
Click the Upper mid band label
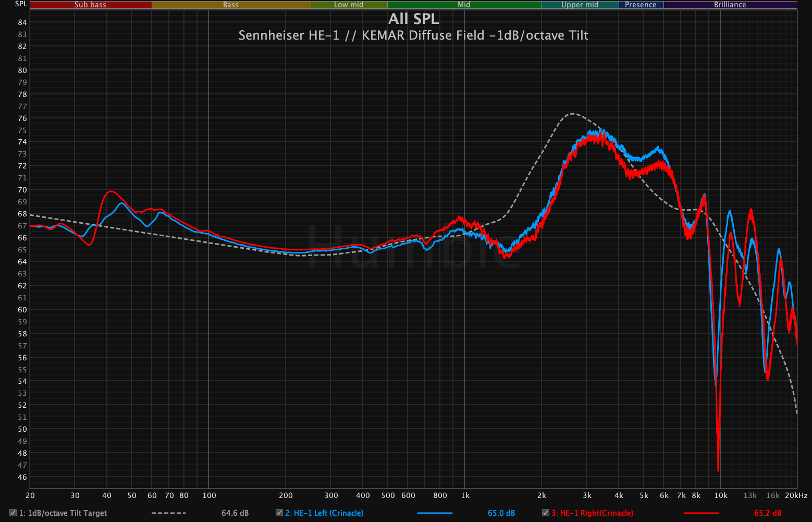pos(580,5)
